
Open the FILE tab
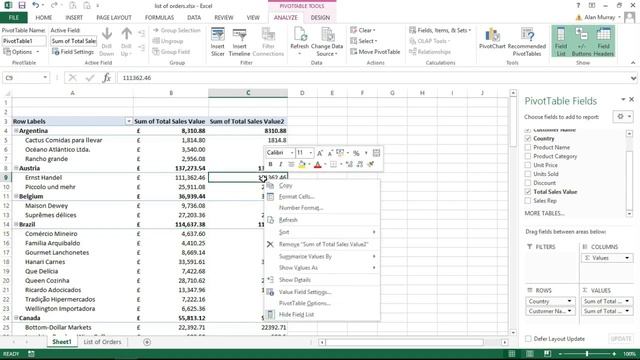pos(14,18)
